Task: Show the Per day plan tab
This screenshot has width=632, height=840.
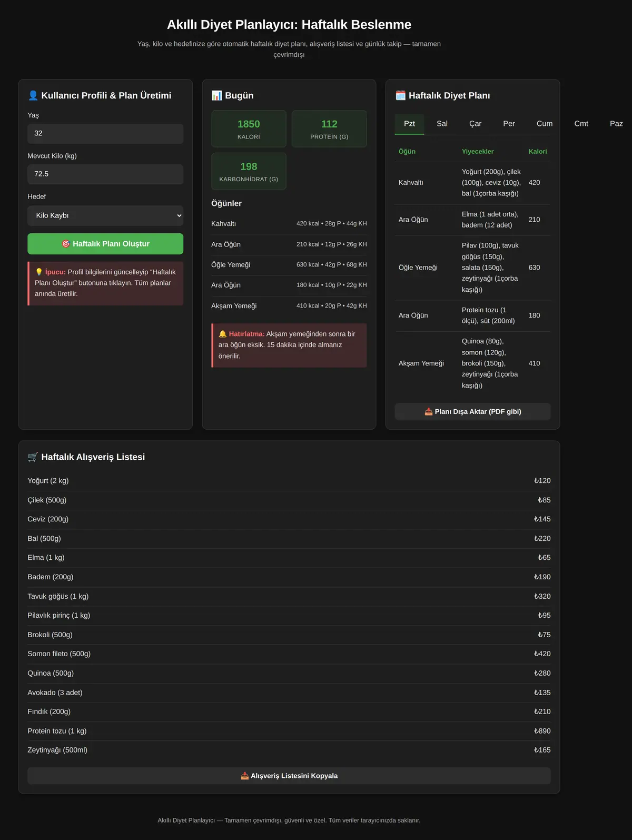Action: point(509,124)
